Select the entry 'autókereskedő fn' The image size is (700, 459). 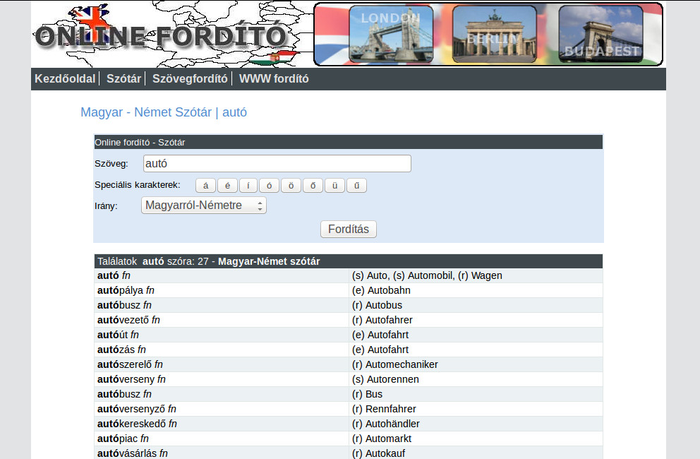pyautogui.click(x=137, y=423)
